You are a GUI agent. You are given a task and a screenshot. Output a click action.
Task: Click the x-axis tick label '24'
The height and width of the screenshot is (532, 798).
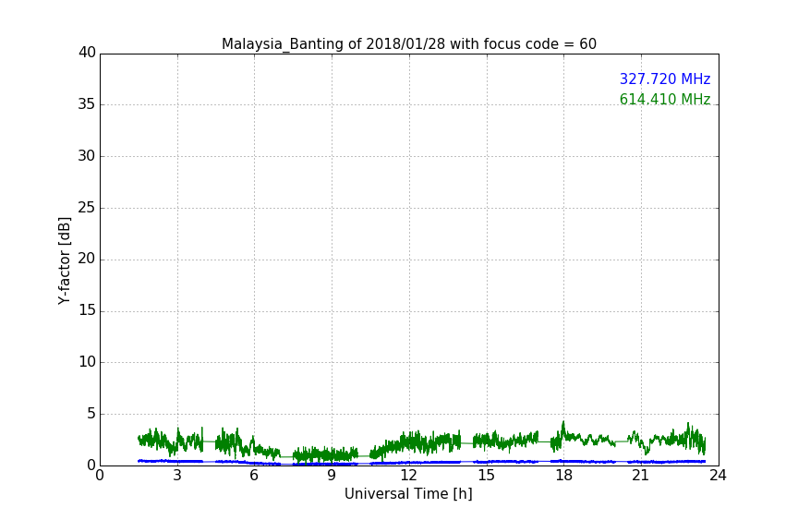(x=718, y=476)
